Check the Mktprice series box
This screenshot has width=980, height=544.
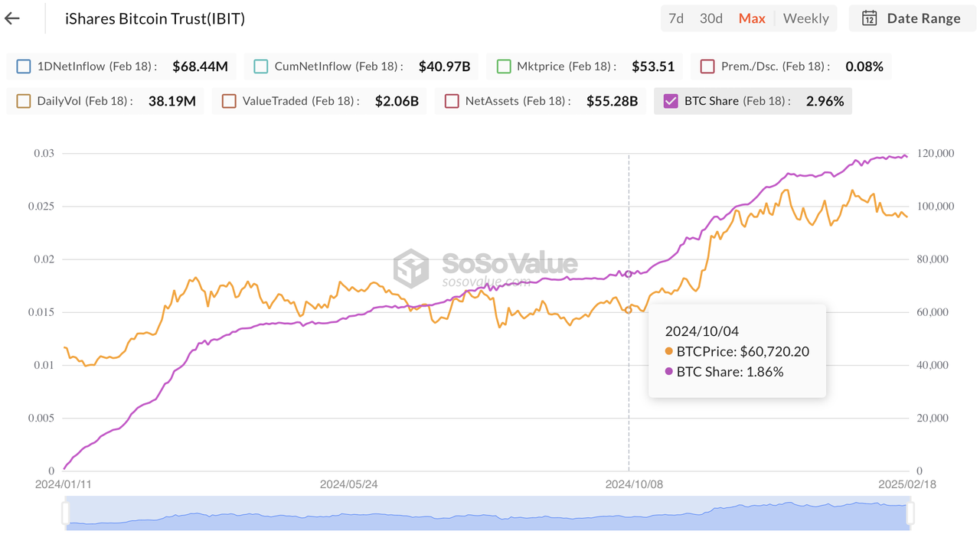(504, 67)
